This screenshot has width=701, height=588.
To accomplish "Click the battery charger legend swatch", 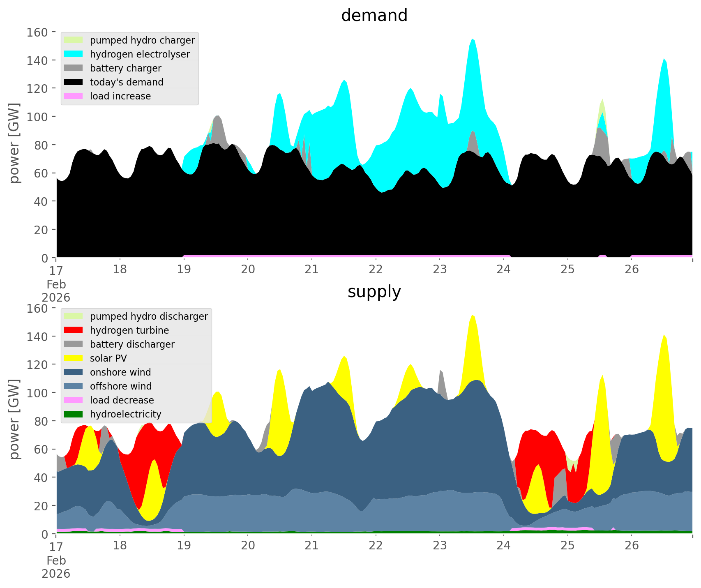I will point(74,68).
